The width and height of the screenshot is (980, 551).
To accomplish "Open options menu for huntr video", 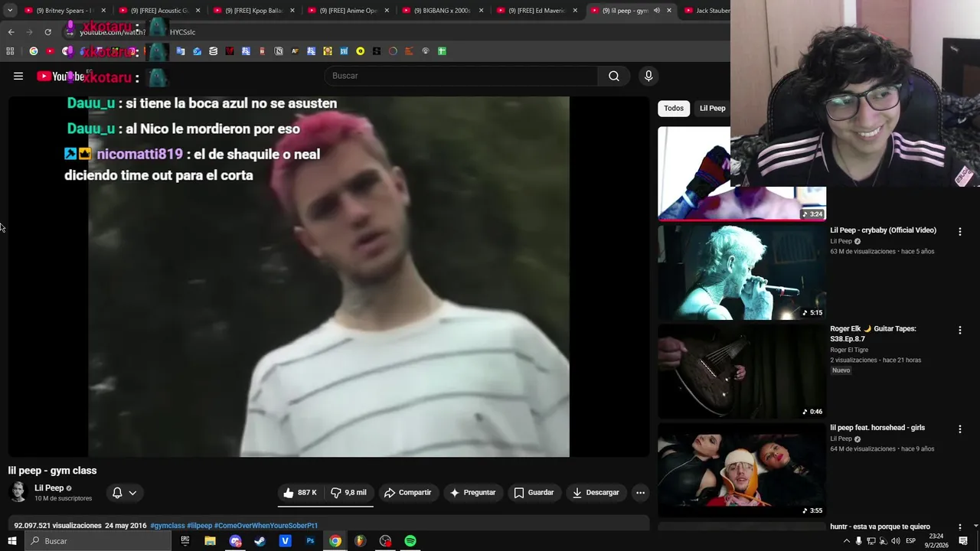I will tap(959, 527).
